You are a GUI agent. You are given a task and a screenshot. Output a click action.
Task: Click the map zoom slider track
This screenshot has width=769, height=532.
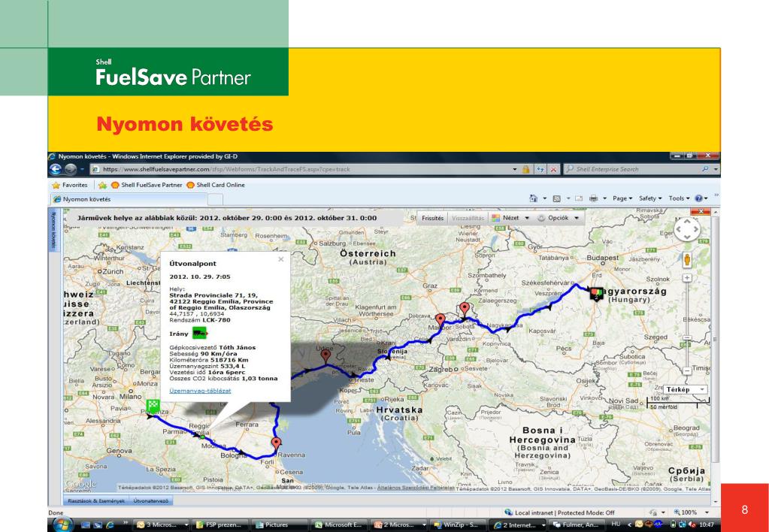click(x=687, y=325)
